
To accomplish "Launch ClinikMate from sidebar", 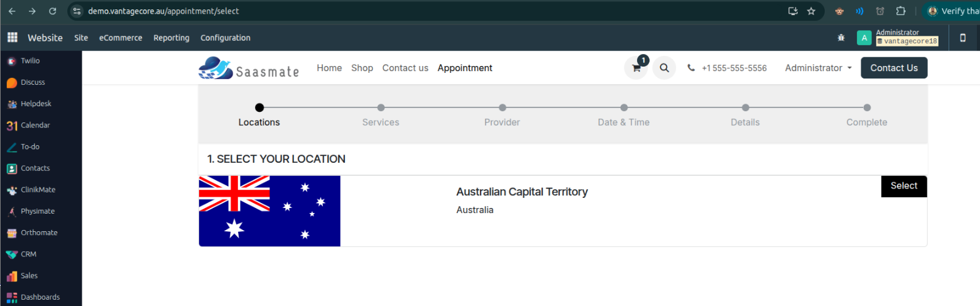I will [x=38, y=190].
